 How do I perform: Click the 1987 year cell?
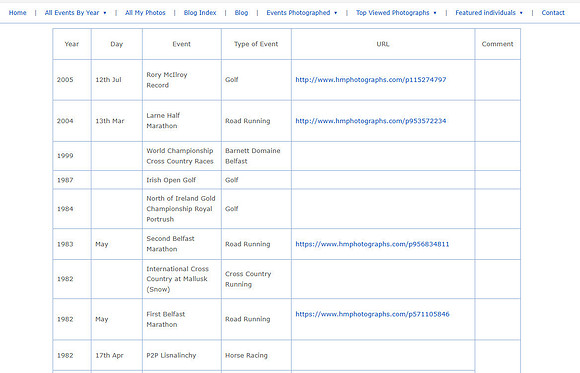point(72,180)
